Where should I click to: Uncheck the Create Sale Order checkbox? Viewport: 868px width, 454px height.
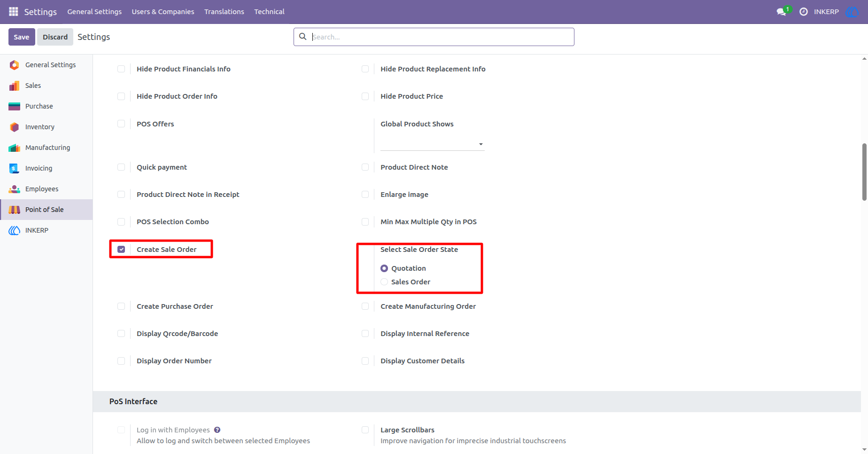[x=121, y=250]
